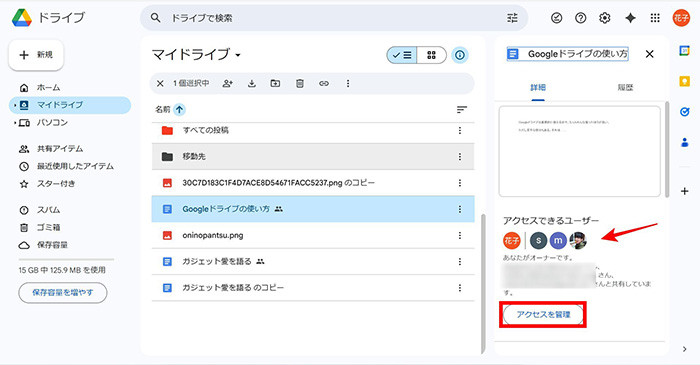Image resolution: width=700 pixels, height=365 pixels.
Task: Switch to grid layout view
Action: click(431, 55)
